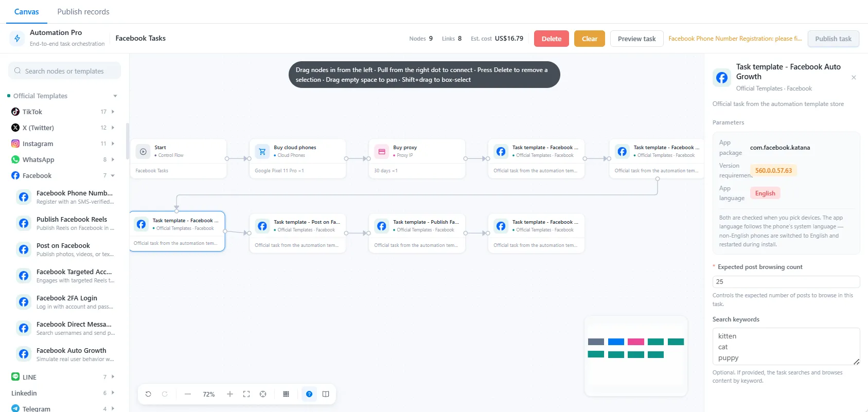Image resolution: width=868 pixels, height=412 pixels.
Task: Toggle the blue help question icon
Action: [309, 394]
